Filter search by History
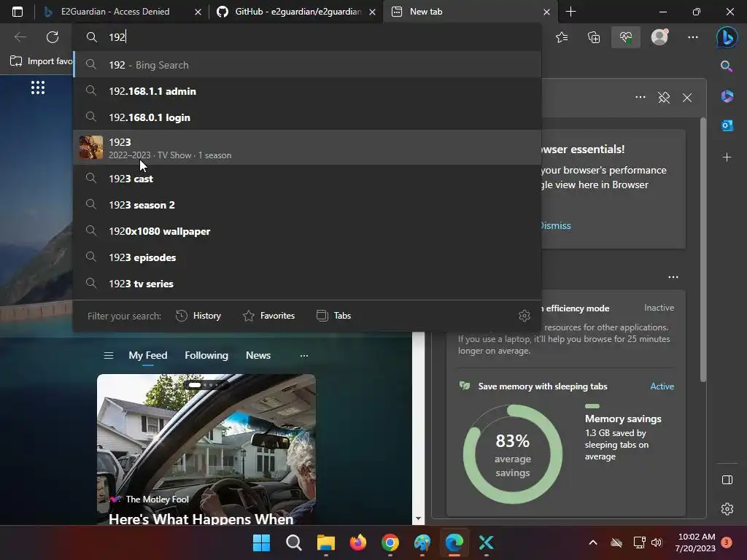 click(198, 316)
